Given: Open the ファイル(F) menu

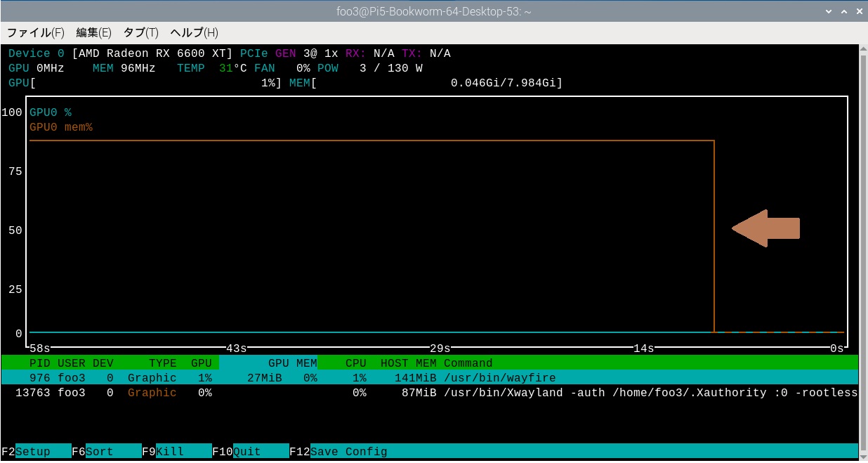Looking at the screenshot, I should pyautogui.click(x=35, y=32).
